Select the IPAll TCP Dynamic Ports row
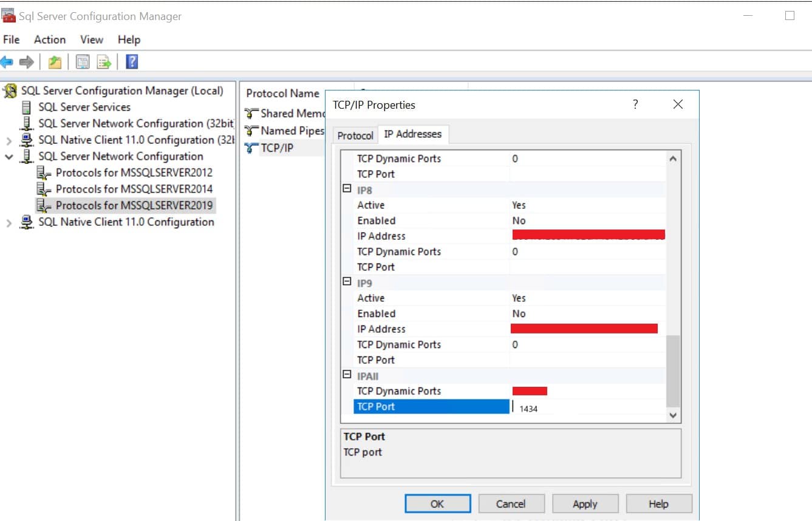 click(x=510, y=391)
